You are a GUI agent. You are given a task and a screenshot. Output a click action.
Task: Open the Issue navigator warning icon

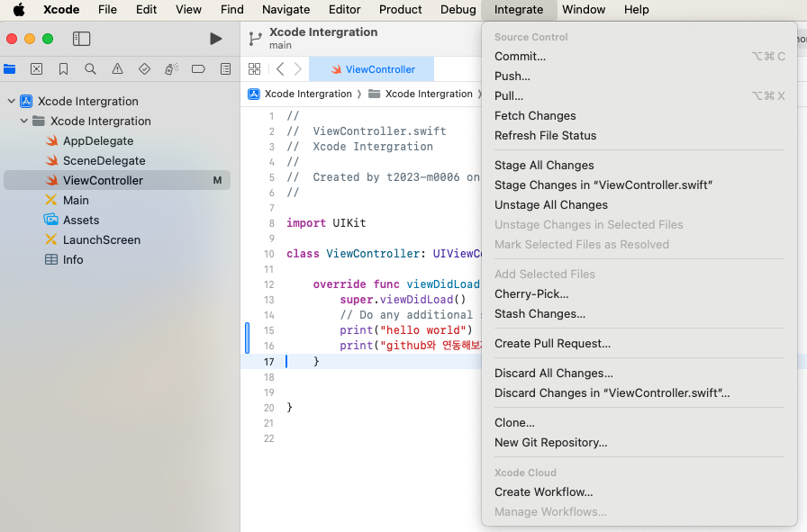click(117, 69)
